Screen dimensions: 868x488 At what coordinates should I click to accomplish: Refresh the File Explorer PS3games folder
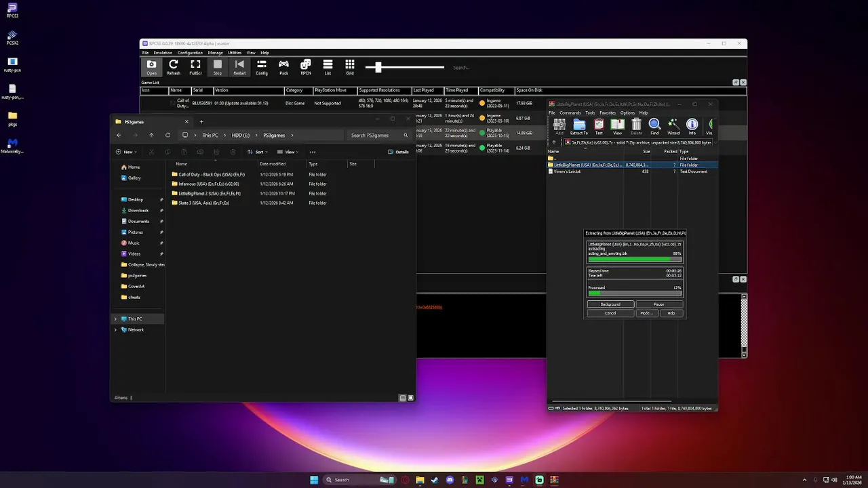click(167, 135)
